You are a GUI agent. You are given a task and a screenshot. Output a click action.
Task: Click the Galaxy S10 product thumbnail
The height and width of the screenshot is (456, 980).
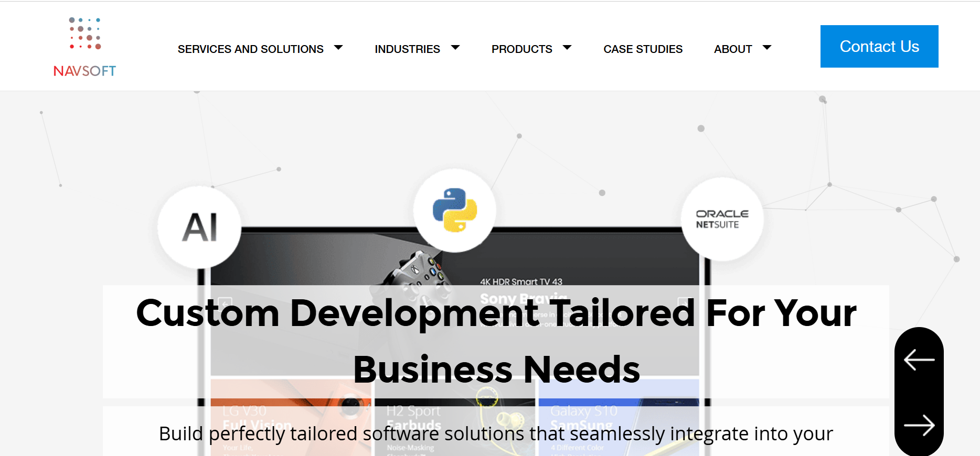(x=619, y=417)
